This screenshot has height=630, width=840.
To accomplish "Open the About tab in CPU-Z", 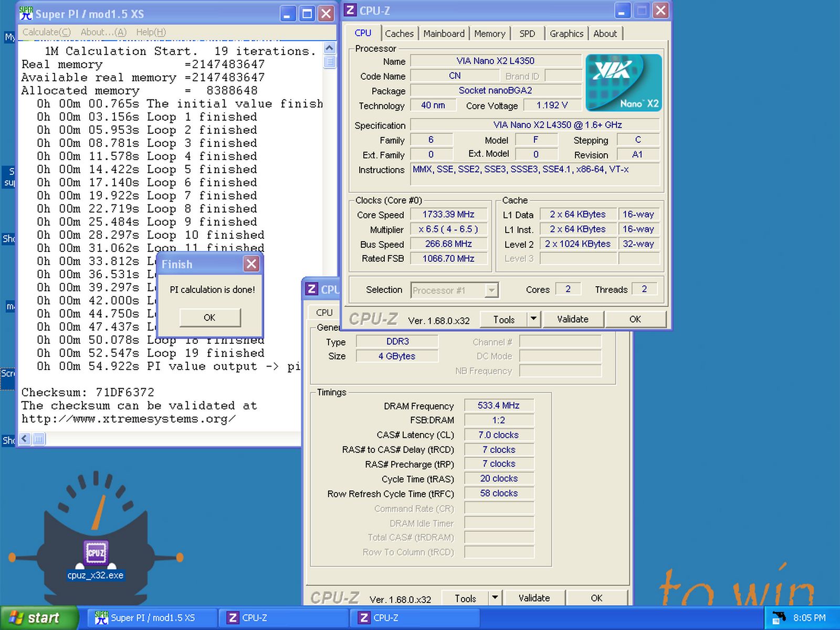I will [605, 34].
